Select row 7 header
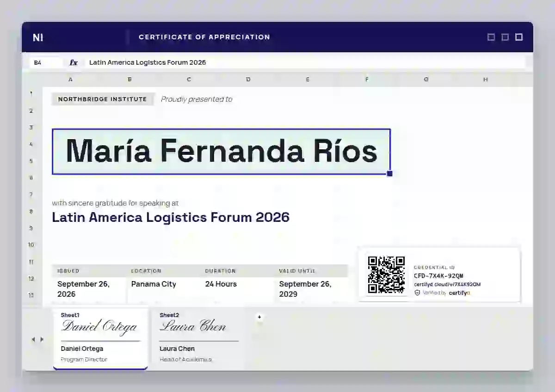Viewport: 555px width, 392px height. pos(31,195)
